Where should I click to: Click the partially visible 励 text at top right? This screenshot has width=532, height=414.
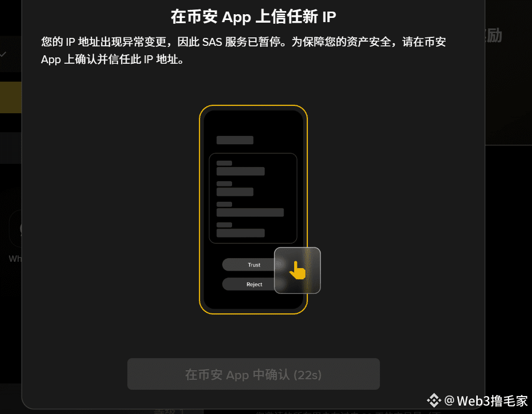(494, 36)
